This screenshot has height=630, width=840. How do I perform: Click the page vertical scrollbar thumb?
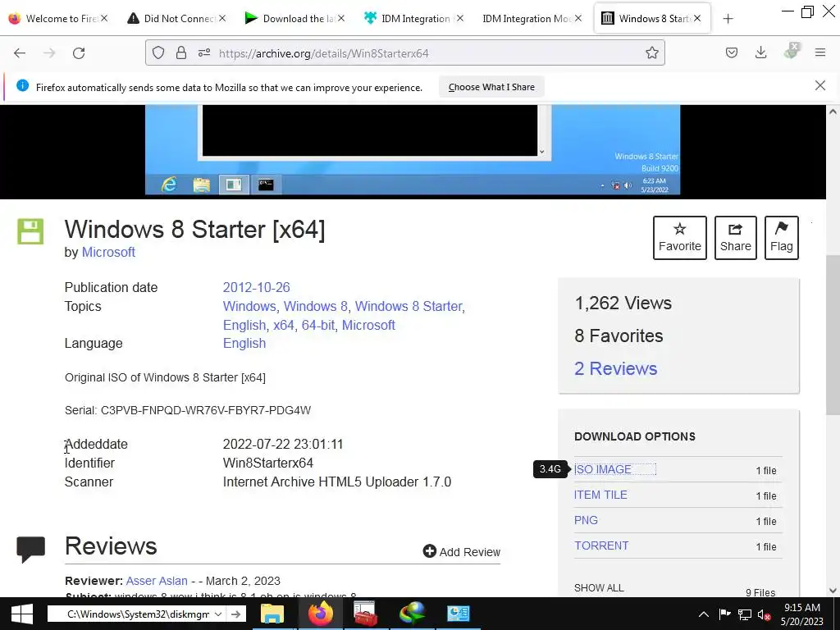pos(833,335)
